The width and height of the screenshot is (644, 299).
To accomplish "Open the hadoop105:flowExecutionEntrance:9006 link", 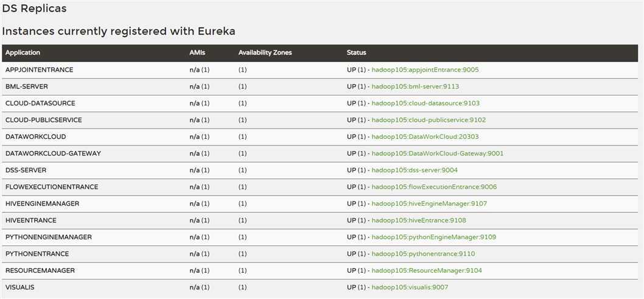I will click(x=434, y=187).
